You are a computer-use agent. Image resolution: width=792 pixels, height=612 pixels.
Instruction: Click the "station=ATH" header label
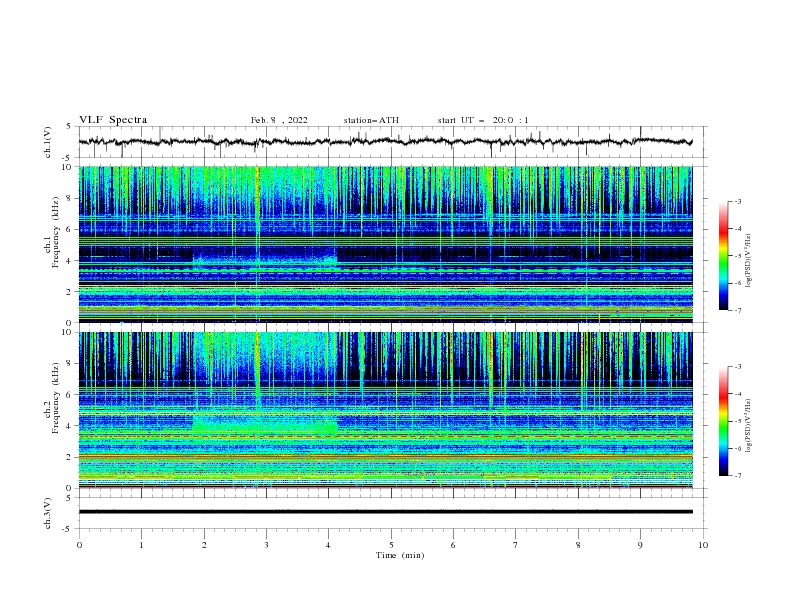coord(371,120)
